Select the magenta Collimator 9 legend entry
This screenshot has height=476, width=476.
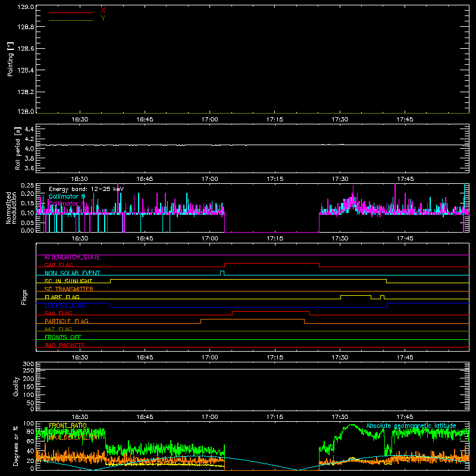point(67,203)
